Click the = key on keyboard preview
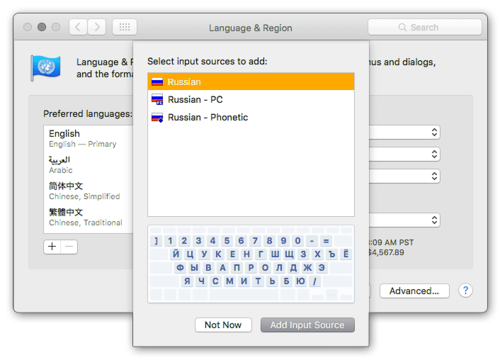 click(x=326, y=240)
